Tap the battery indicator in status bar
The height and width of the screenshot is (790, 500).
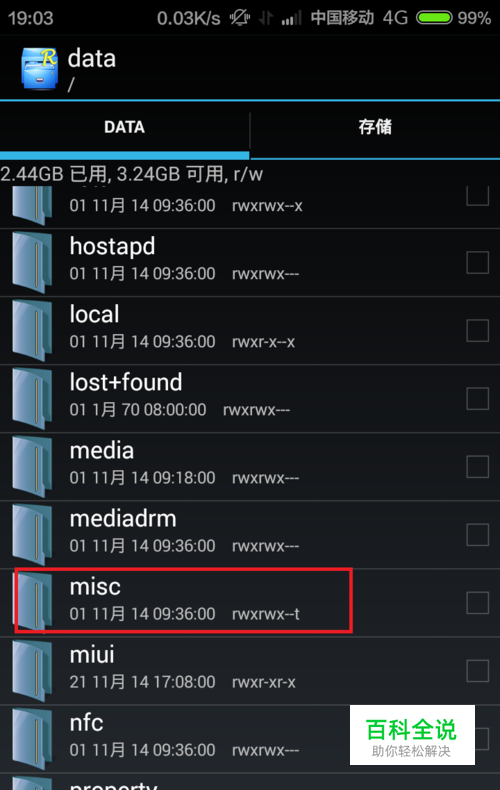point(434,18)
